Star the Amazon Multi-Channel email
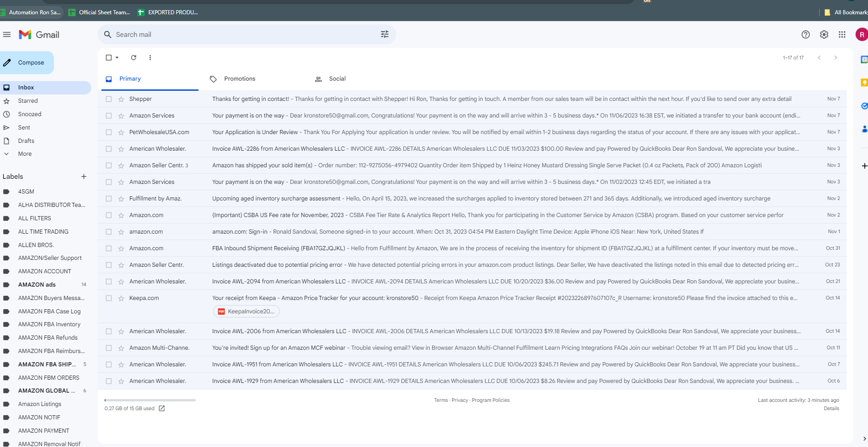The height and width of the screenshot is (447, 868). click(121, 348)
